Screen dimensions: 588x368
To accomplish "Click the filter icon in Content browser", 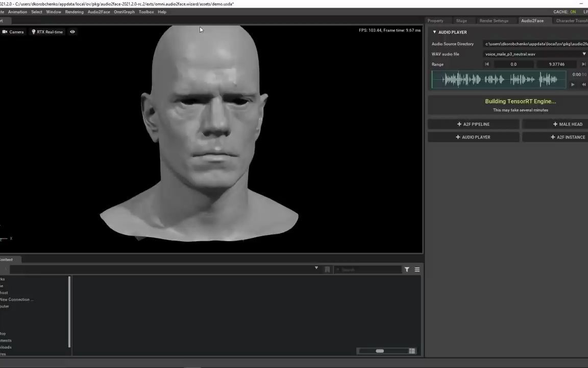I will coord(407,269).
